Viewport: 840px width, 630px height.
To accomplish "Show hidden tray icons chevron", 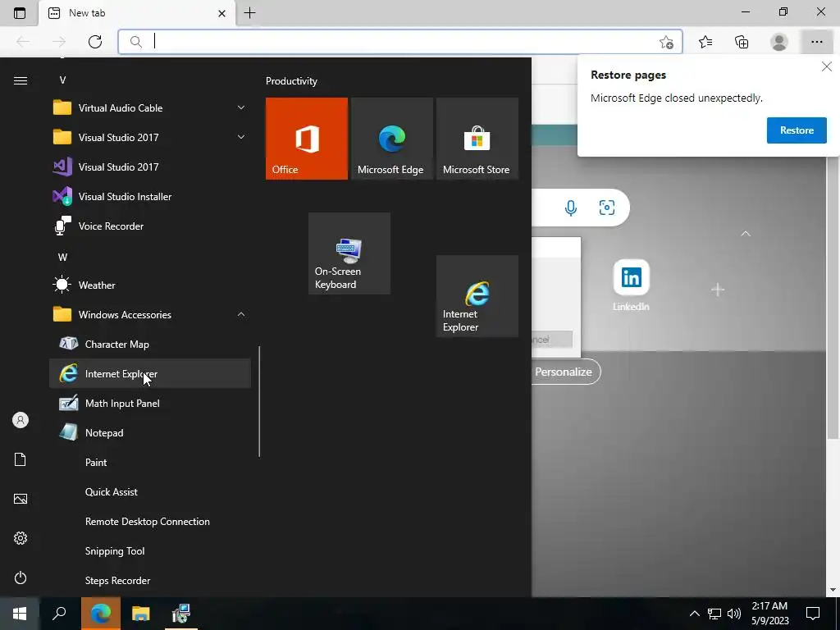I will pyautogui.click(x=694, y=614).
